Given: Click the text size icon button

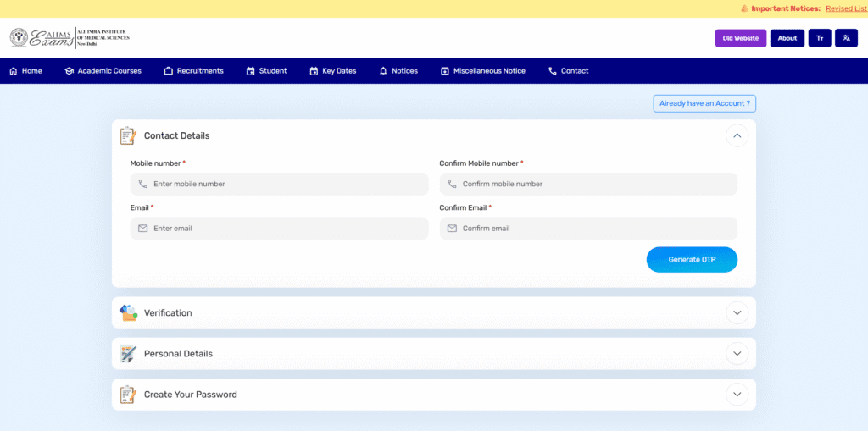Looking at the screenshot, I should (820, 38).
